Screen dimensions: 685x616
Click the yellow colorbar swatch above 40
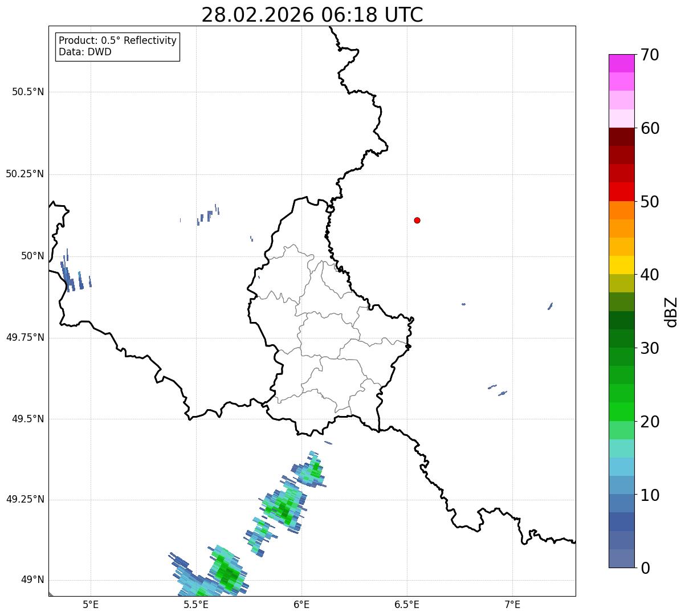coord(621,266)
